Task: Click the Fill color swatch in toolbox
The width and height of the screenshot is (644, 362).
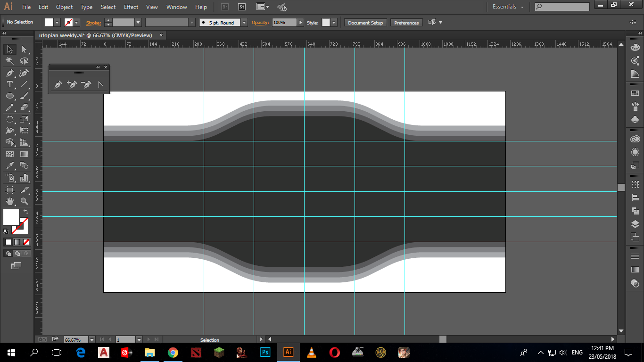Action: tap(11, 217)
